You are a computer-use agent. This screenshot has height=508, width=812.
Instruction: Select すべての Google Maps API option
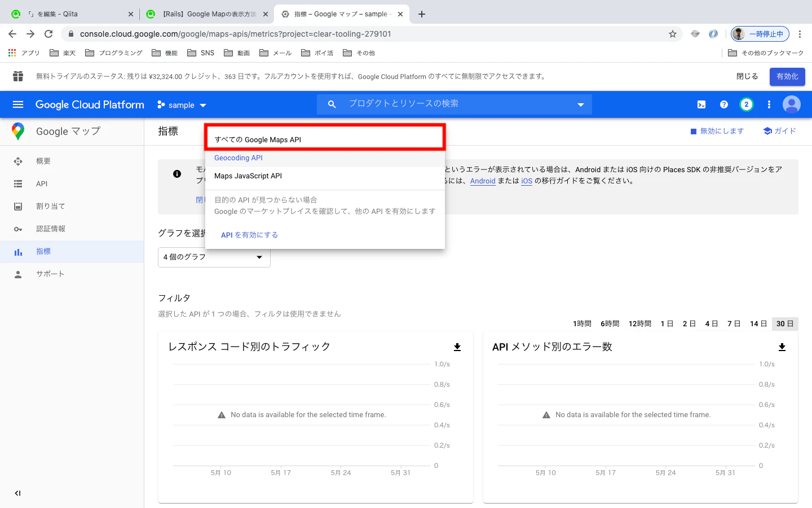coord(325,139)
